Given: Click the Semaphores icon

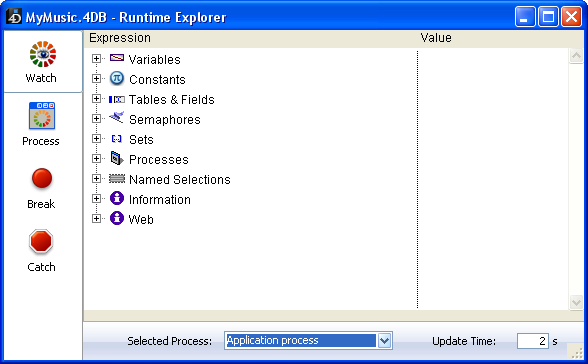Looking at the screenshot, I should pyautogui.click(x=117, y=118).
